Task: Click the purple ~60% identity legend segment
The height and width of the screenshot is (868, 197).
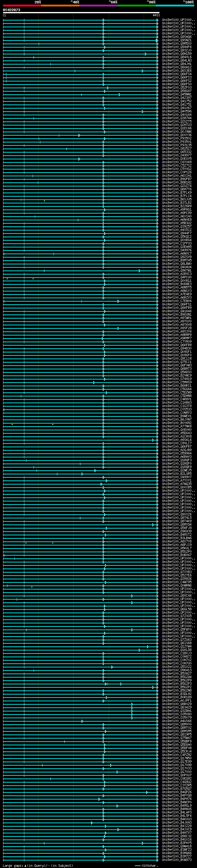Action: (99, 6)
